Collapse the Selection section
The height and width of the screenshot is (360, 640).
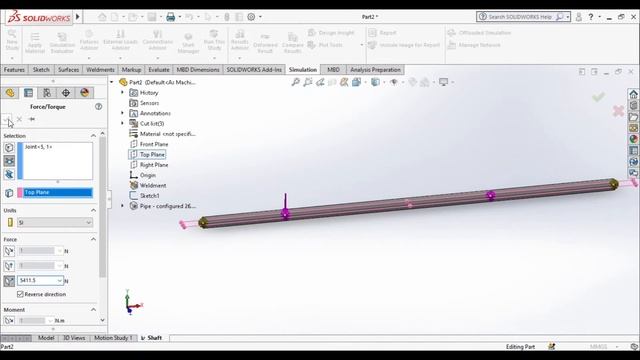(93, 136)
